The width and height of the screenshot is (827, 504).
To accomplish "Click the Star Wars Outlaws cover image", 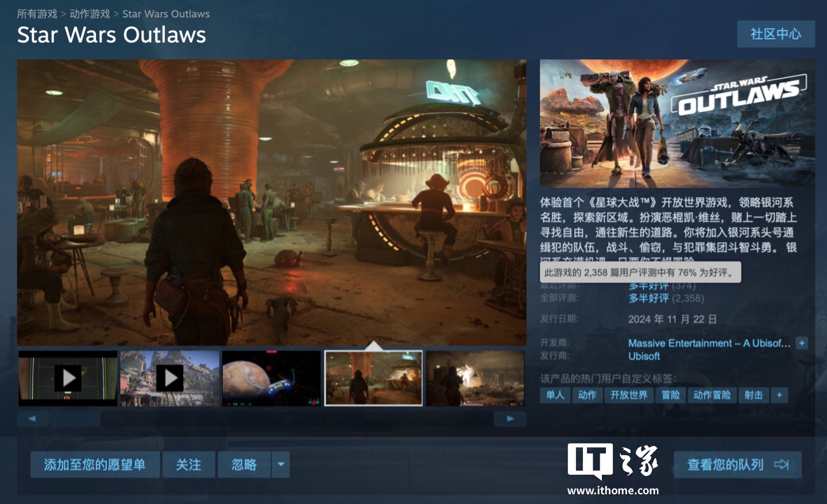I will pos(677,123).
